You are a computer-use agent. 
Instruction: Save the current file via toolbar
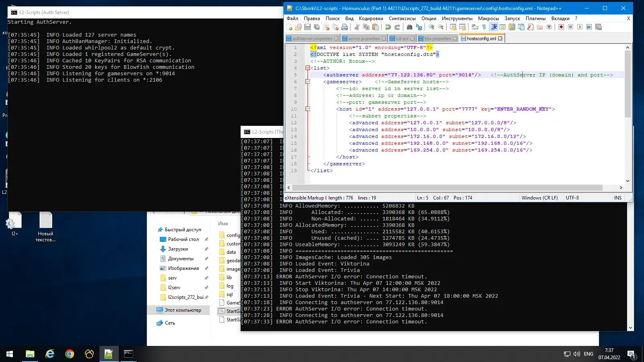[x=308, y=27]
